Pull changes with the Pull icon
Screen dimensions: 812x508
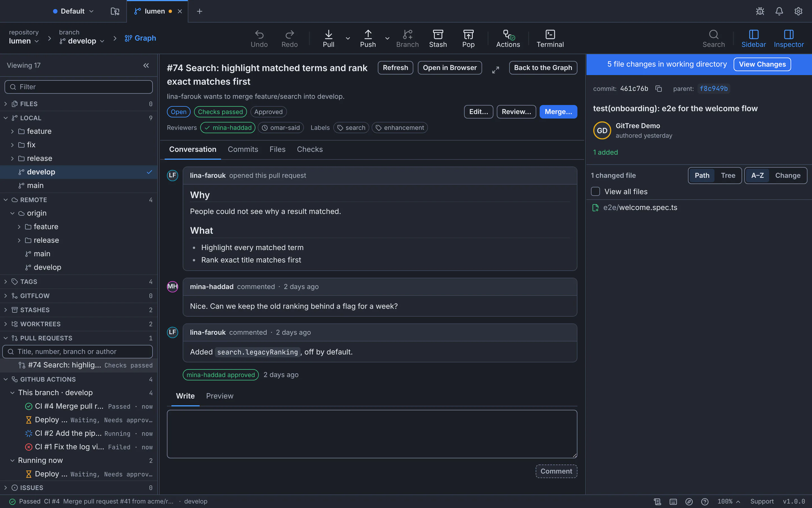click(328, 39)
